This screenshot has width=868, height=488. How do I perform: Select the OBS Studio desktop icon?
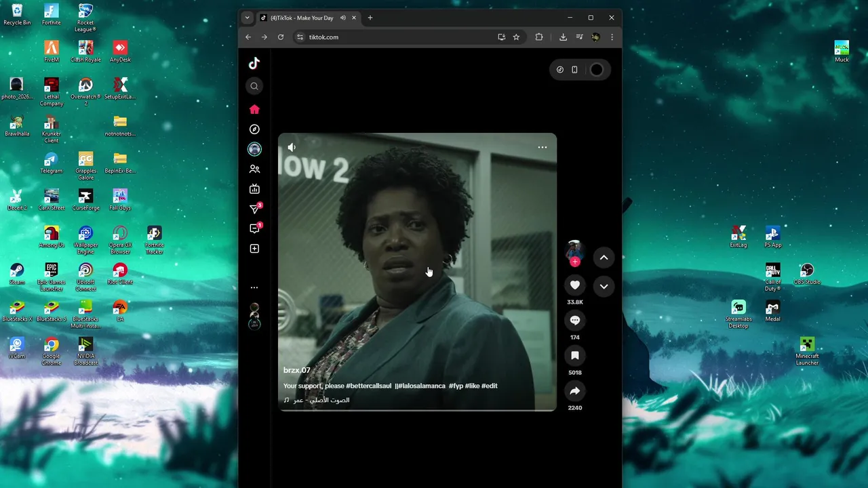807,274
